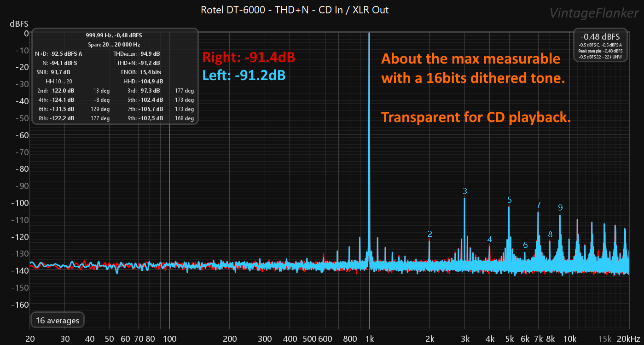
Task: Click harmonic marker '9' on the spectrum
Action: pyautogui.click(x=560, y=207)
